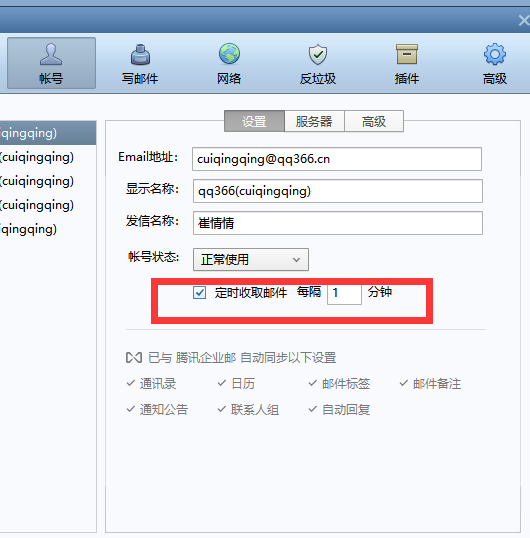Image resolution: width=530 pixels, height=538 pixels.
Task: Click the 发信名称 field with 崔情情
Action: pyautogui.click(x=338, y=223)
